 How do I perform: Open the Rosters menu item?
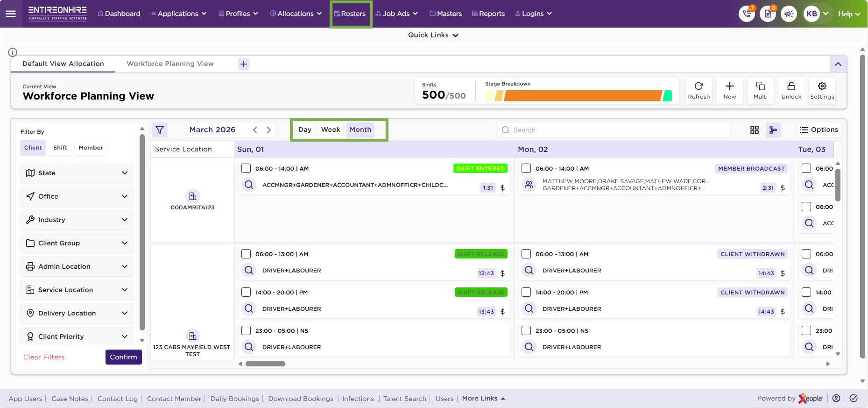351,14
